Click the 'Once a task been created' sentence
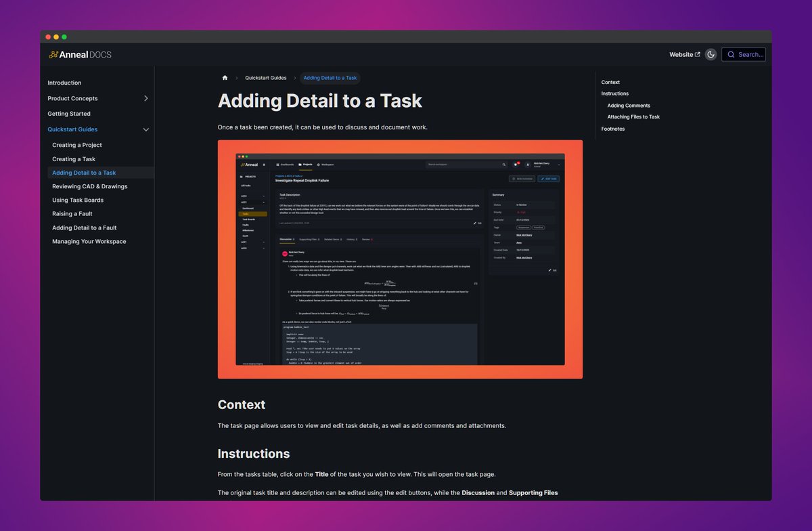Viewport: 812px width, 531px height. pos(323,127)
